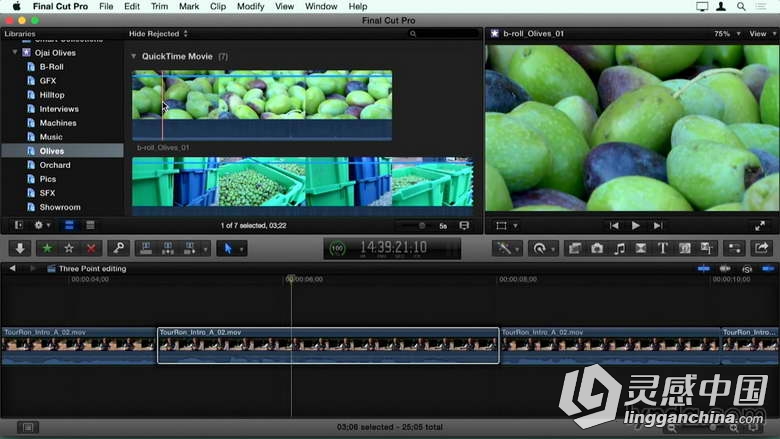Open the viewer zoom 75% dropdown
The height and width of the screenshot is (439, 780).
727,34
